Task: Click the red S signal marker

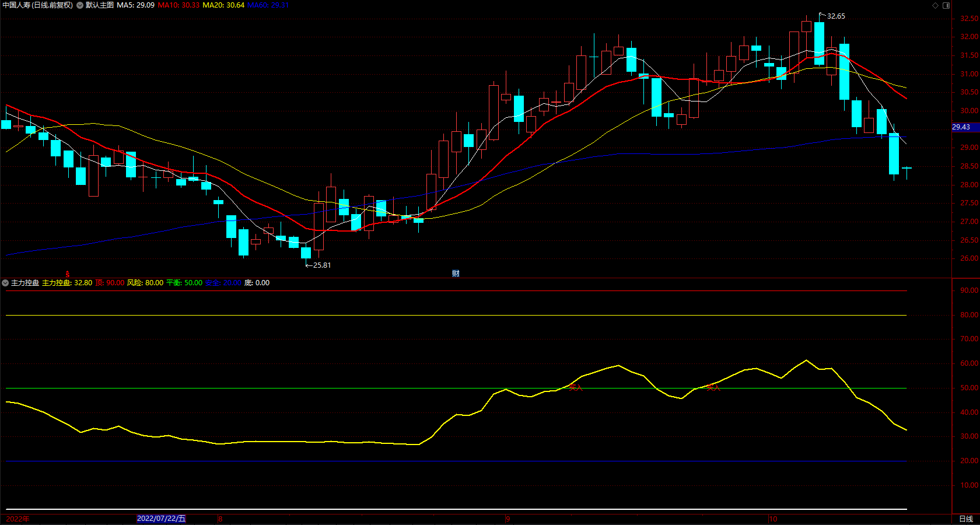Action: pyautogui.click(x=68, y=274)
